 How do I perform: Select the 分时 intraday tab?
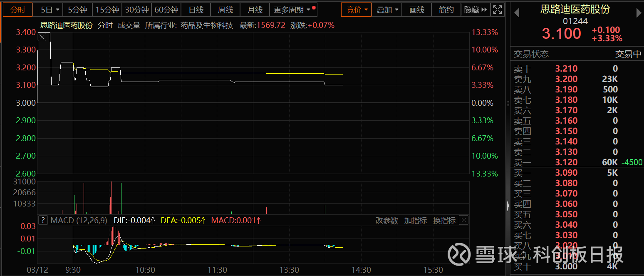pos(18,10)
